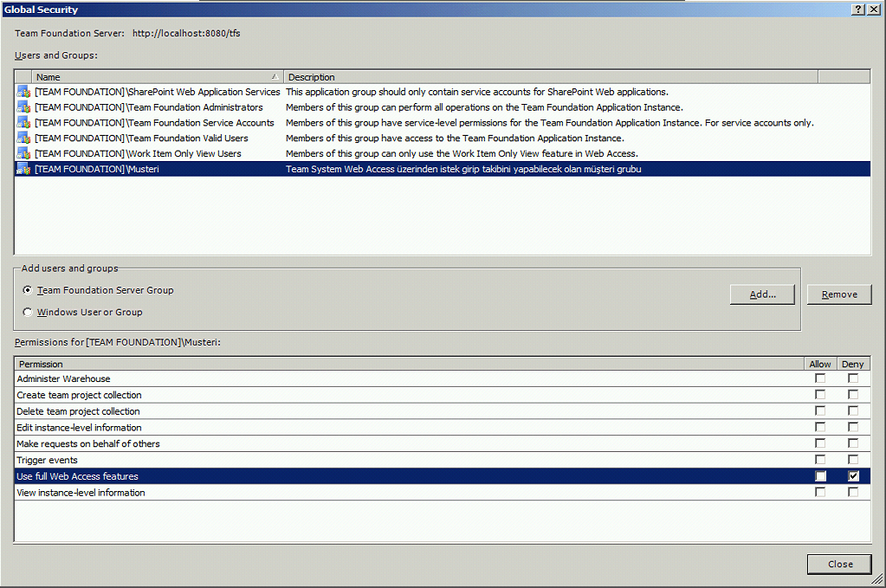Click the Allow column header
The width and height of the screenshot is (886, 588).
pyautogui.click(x=820, y=365)
